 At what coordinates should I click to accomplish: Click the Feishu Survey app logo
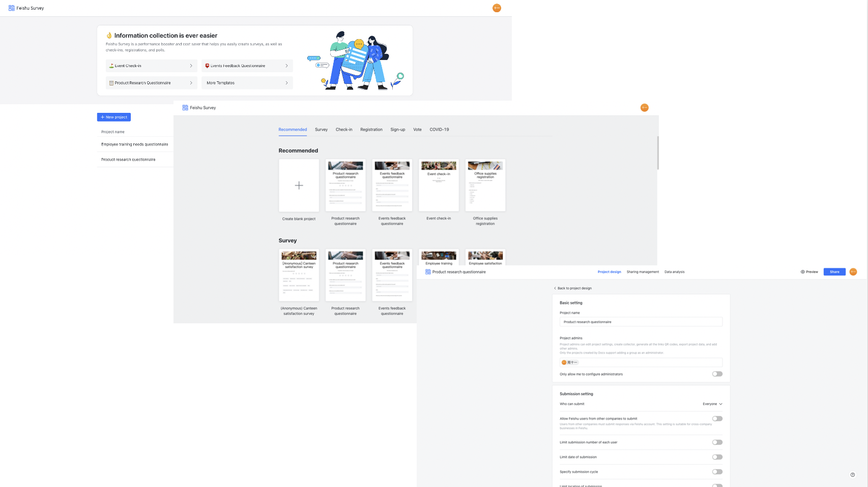tap(11, 8)
